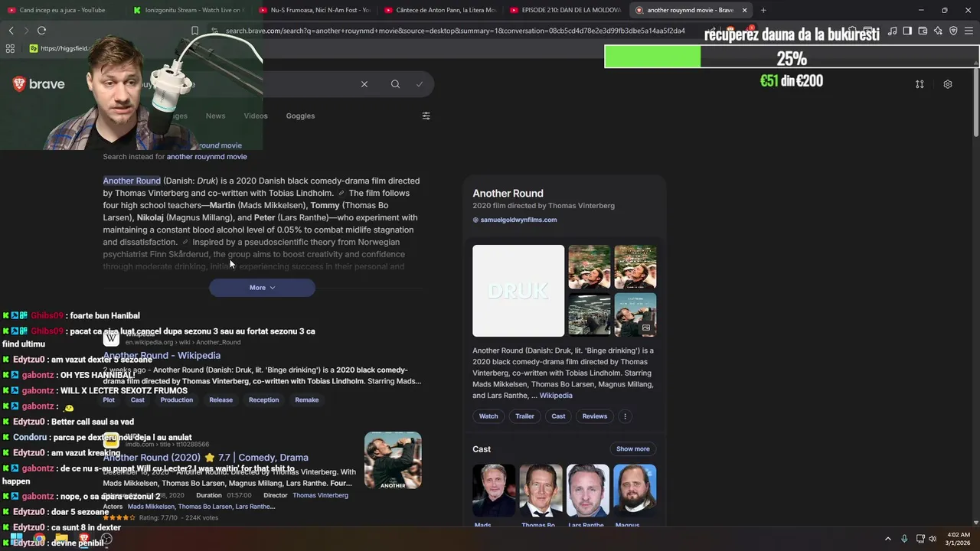Bookmark this page using the bookmark icon
980x551 pixels.
(x=194, y=31)
